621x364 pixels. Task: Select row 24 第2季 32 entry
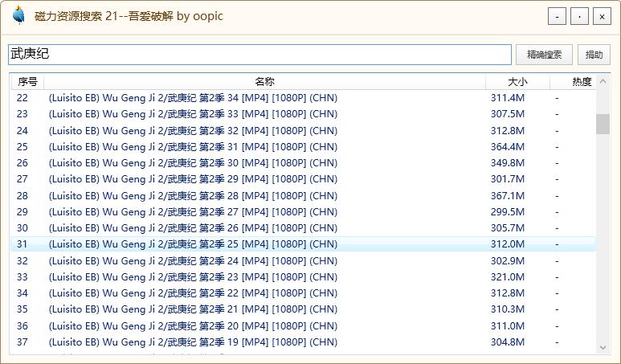pyautogui.click(x=303, y=131)
